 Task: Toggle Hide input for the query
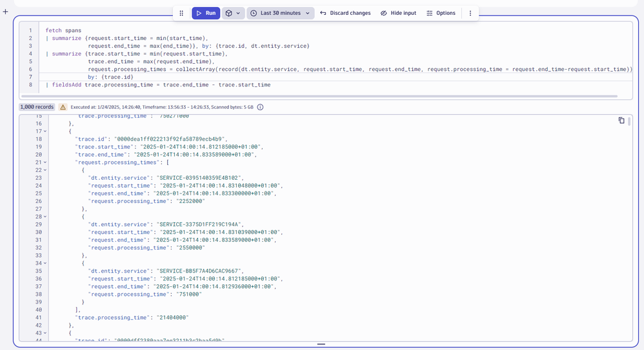397,13
